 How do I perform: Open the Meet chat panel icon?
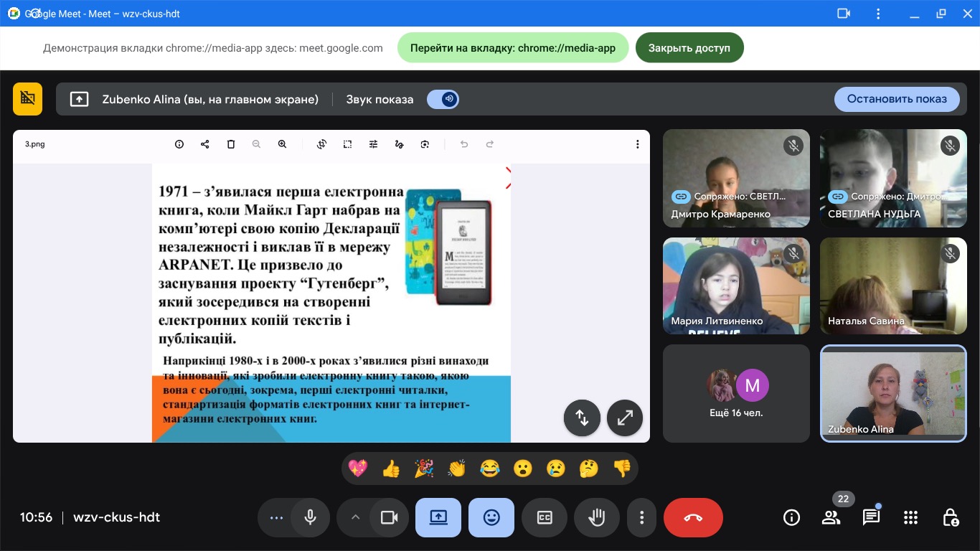(871, 518)
